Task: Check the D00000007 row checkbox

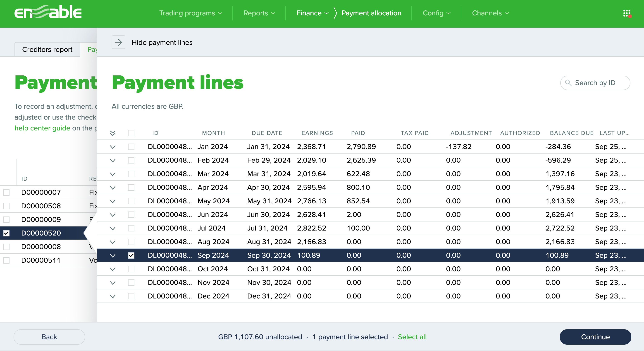Action: pyautogui.click(x=6, y=192)
